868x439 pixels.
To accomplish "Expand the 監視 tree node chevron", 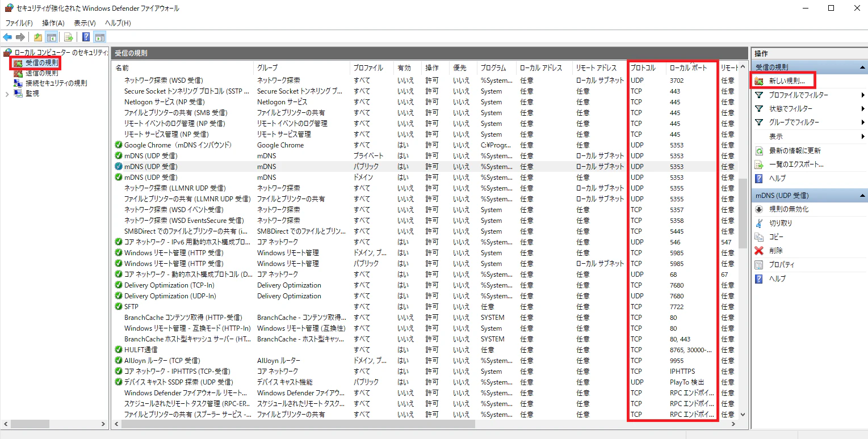I will [7, 94].
